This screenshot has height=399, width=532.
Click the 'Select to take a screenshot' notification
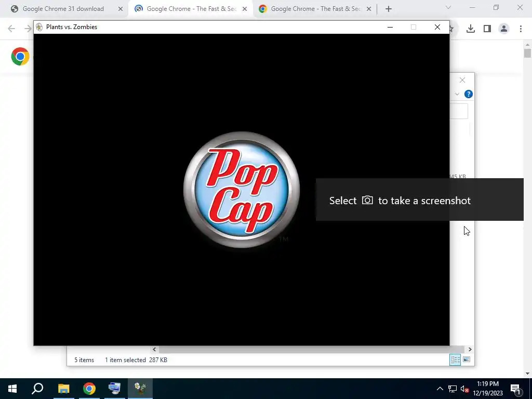pos(420,199)
